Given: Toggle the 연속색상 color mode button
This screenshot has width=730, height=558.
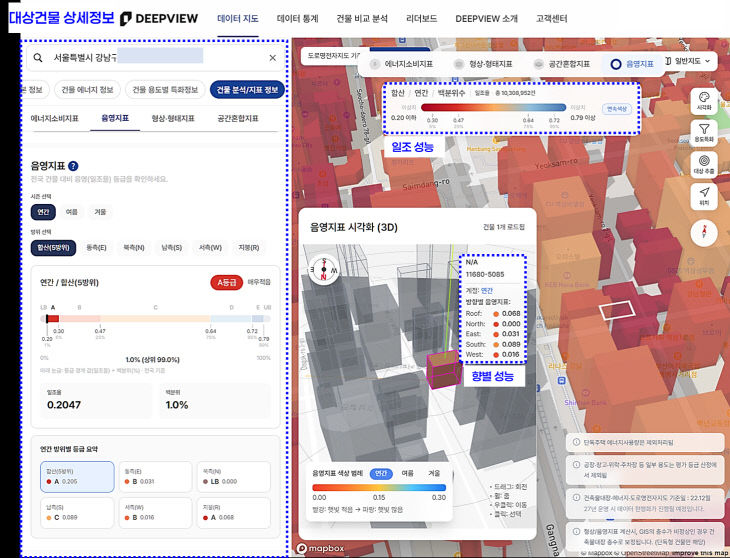Looking at the screenshot, I should (x=617, y=109).
